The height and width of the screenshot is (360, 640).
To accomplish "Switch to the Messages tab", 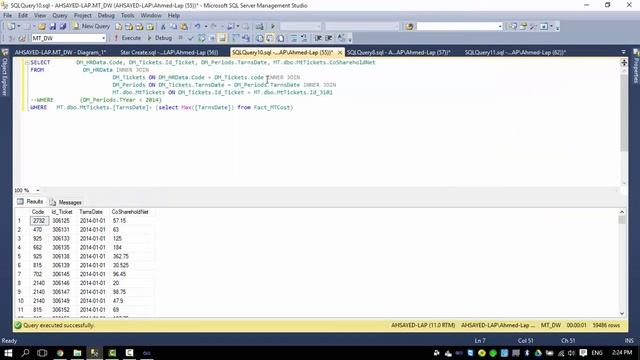I will (66, 202).
